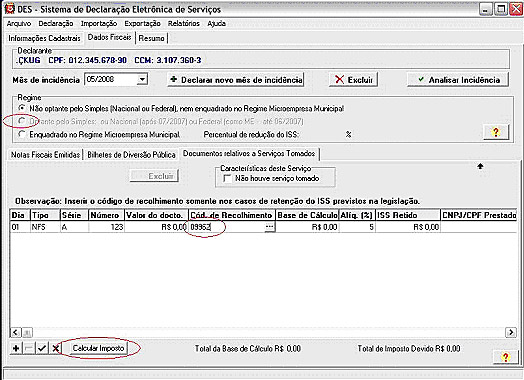Select 'Optante pelo Simples' regime option
Viewport: 524px width, 380px height.
coord(22,121)
